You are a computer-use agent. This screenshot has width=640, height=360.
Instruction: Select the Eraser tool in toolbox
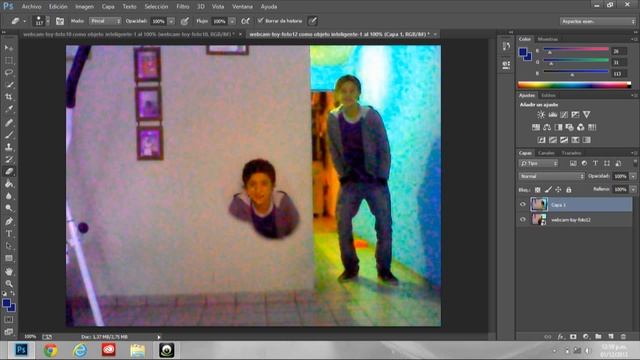[9, 171]
